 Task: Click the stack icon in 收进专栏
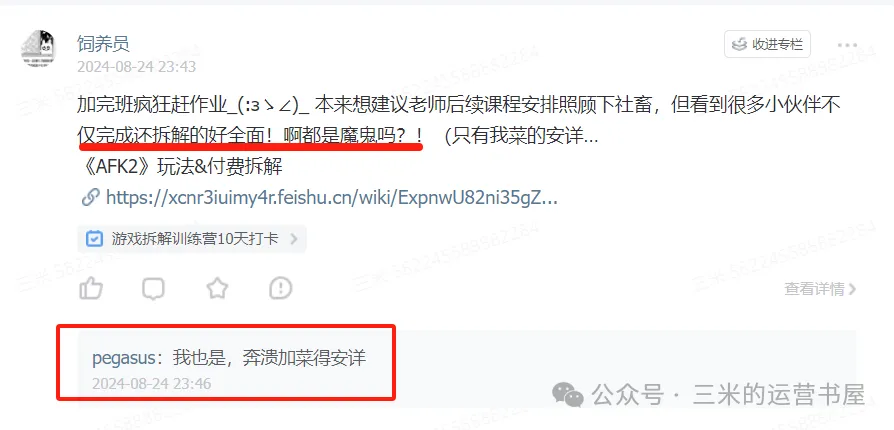click(739, 44)
